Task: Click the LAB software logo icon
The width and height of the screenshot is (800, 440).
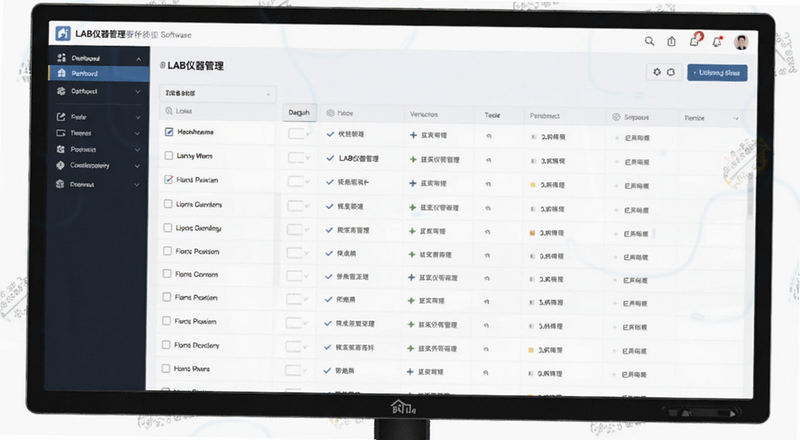Action: click(63, 34)
